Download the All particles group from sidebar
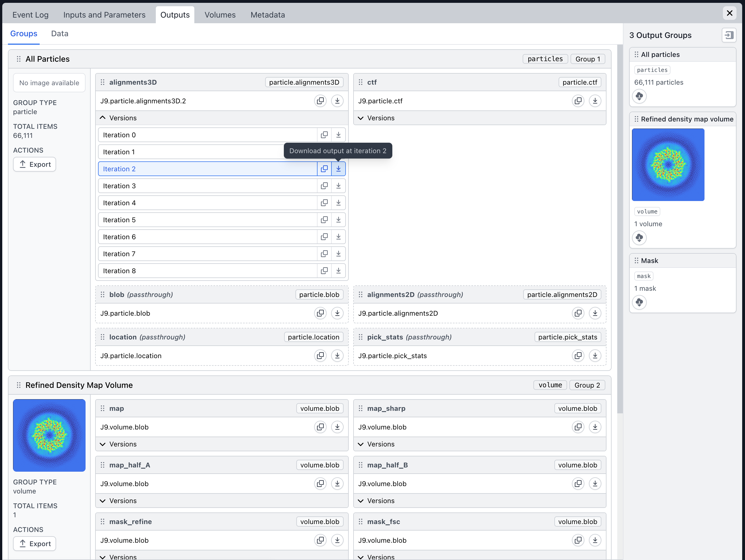This screenshot has width=745, height=560. point(639,96)
